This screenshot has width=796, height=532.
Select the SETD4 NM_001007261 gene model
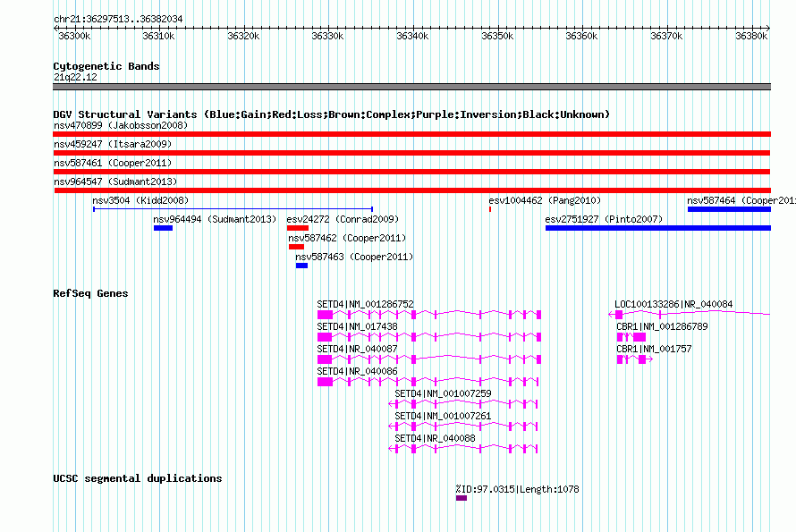point(463,426)
